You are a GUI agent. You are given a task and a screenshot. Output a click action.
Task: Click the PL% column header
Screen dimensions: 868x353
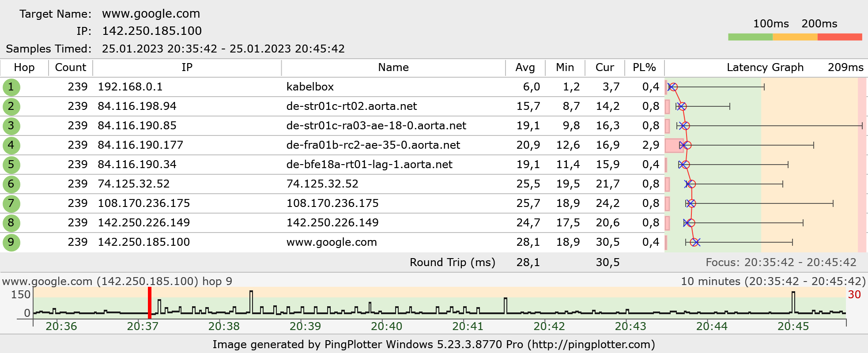coord(645,68)
